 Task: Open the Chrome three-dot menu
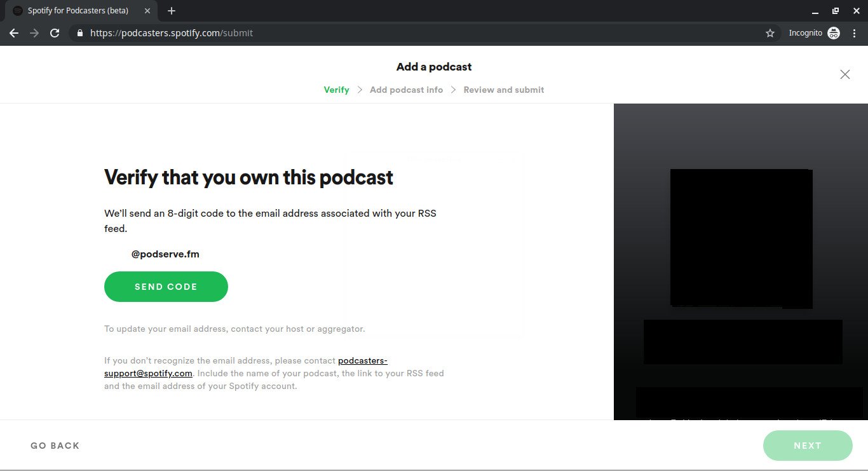(x=855, y=33)
